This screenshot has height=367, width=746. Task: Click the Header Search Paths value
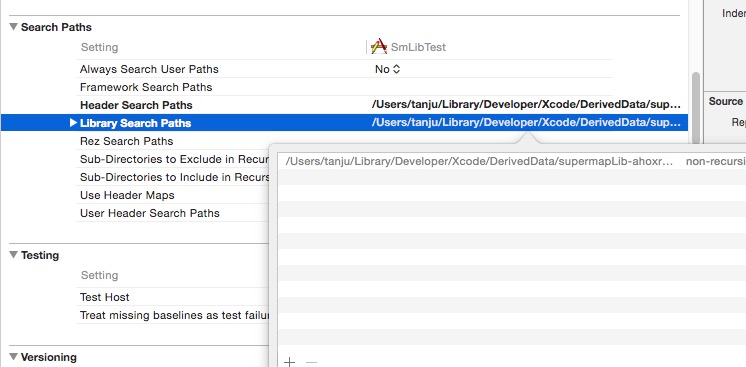coord(526,105)
